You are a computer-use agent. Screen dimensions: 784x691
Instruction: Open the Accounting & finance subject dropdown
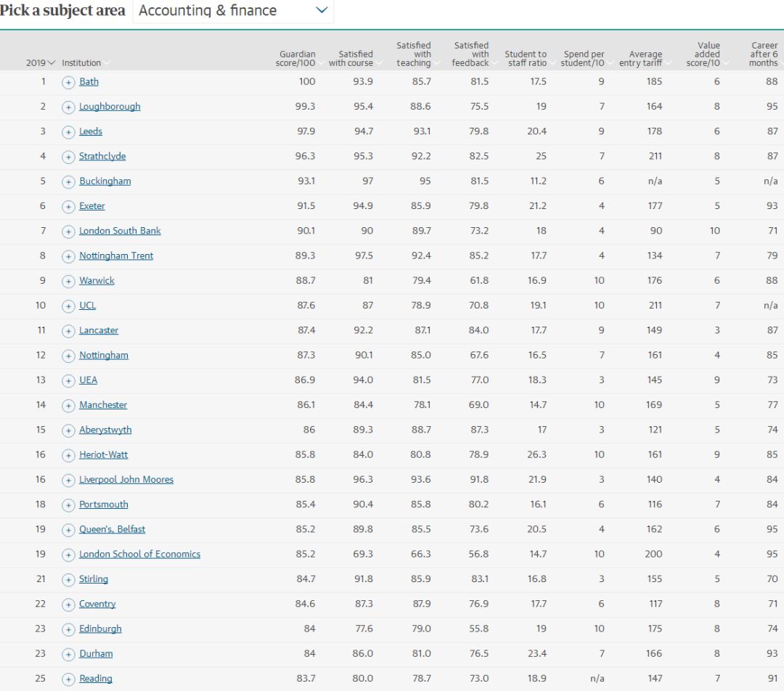(x=233, y=10)
